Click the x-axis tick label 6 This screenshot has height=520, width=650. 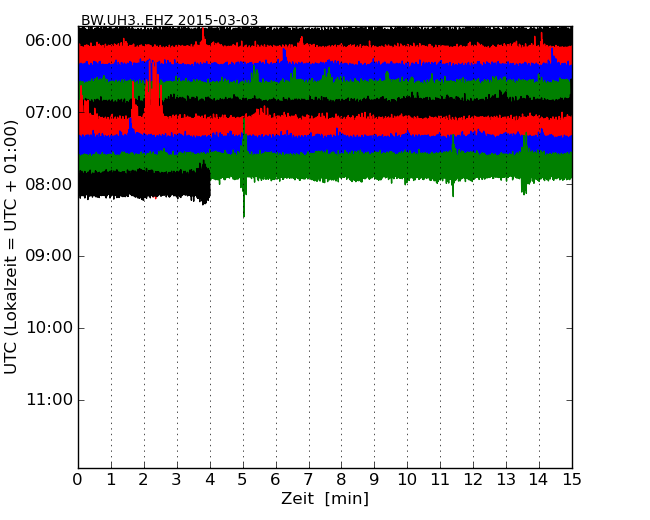276,480
